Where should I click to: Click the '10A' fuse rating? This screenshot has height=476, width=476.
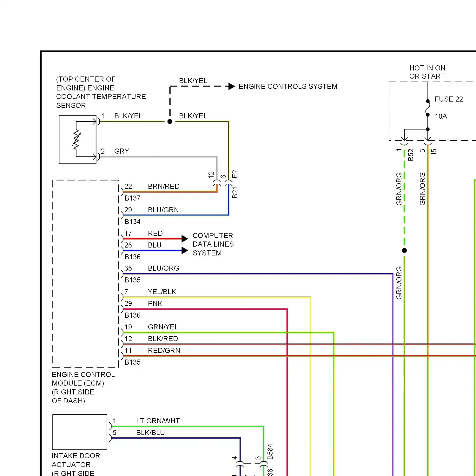pos(441,116)
